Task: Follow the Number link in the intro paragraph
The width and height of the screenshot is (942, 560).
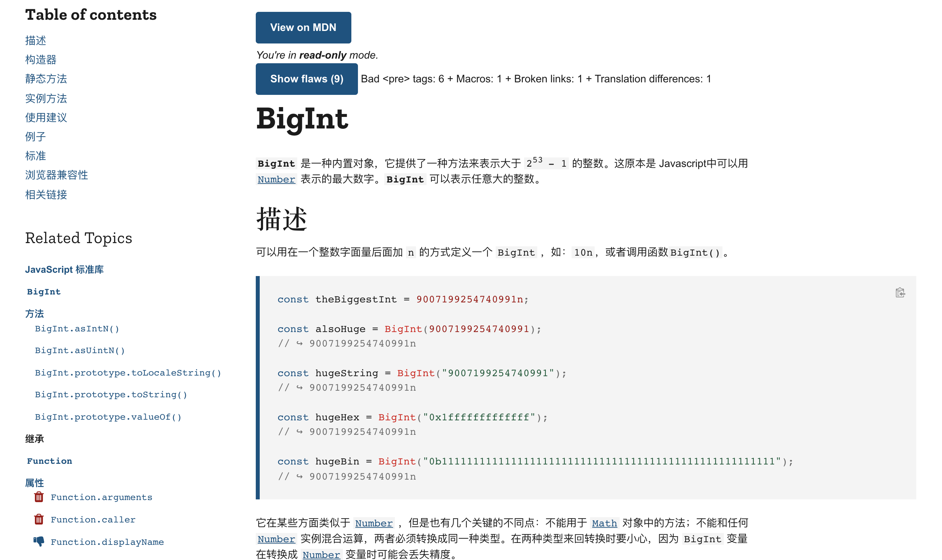Action: [276, 179]
